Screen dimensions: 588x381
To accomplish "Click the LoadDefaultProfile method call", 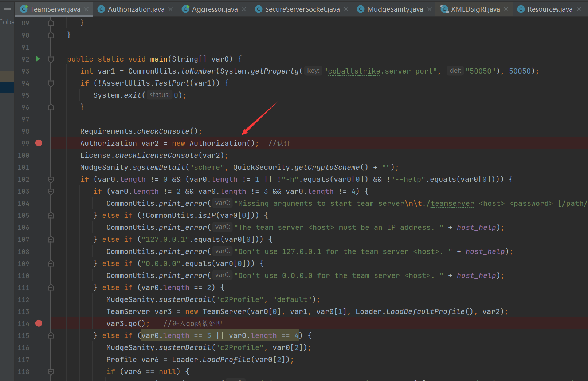I will click(426, 311).
